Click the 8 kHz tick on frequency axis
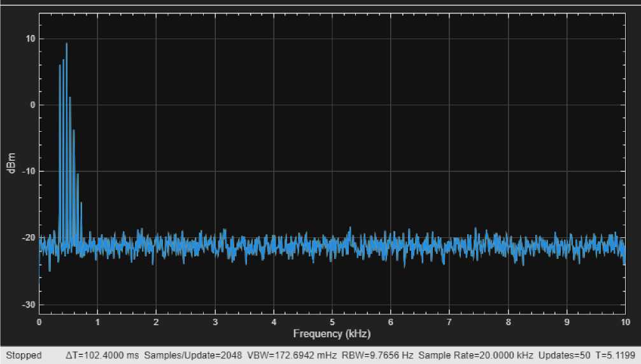Screen dimensions: 641x364 click(507, 322)
